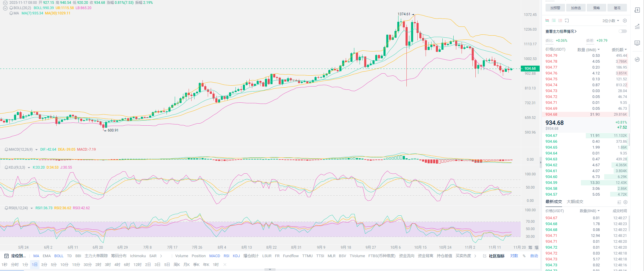The height and width of the screenshot is (271, 644).
Task: Toggle the BOLL overlay indicator
Action: tap(59, 256)
